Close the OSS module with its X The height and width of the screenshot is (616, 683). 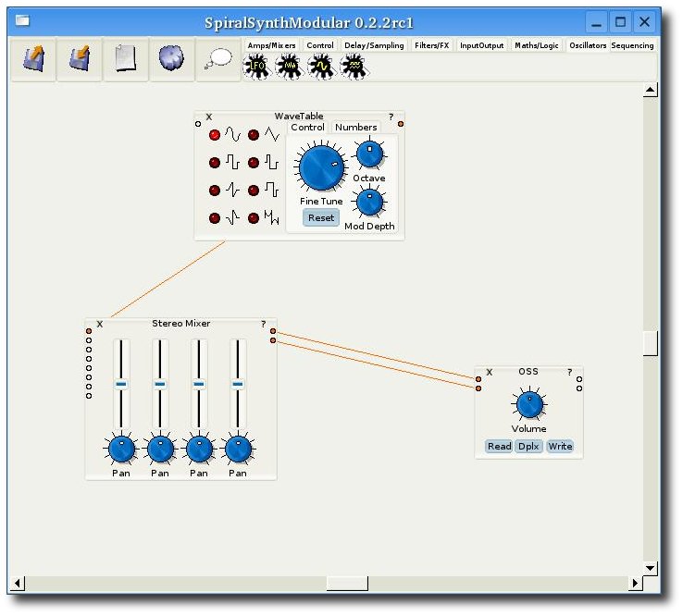click(490, 372)
